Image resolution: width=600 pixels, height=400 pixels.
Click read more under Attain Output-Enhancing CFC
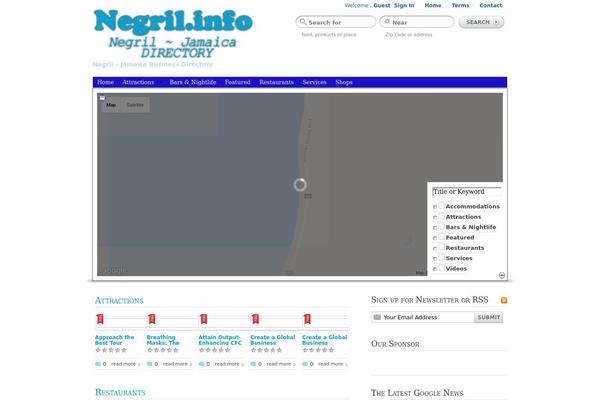[x=229, y=364]
